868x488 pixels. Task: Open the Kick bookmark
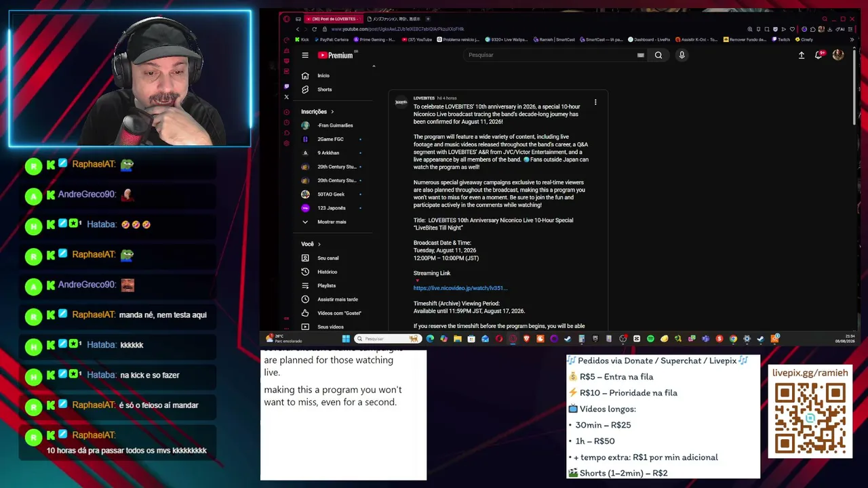coord(302,39)
